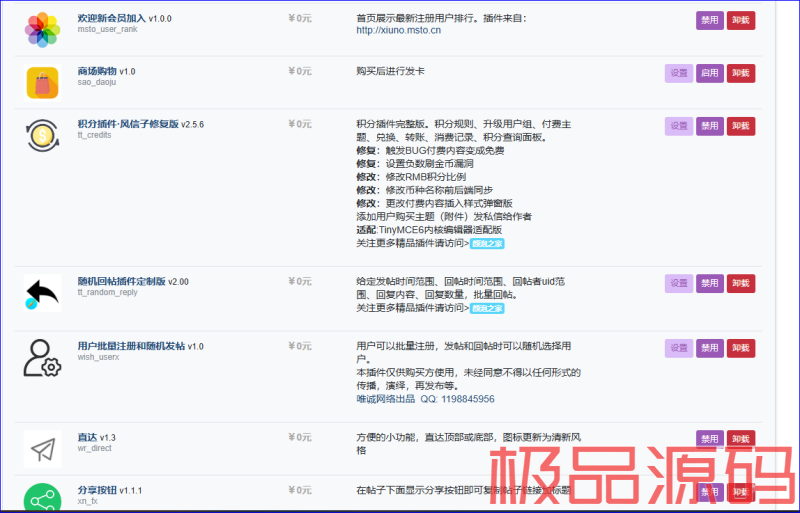
Task: Open settings for 用户批量注册和随机发帖
Action: pos(679,348)
